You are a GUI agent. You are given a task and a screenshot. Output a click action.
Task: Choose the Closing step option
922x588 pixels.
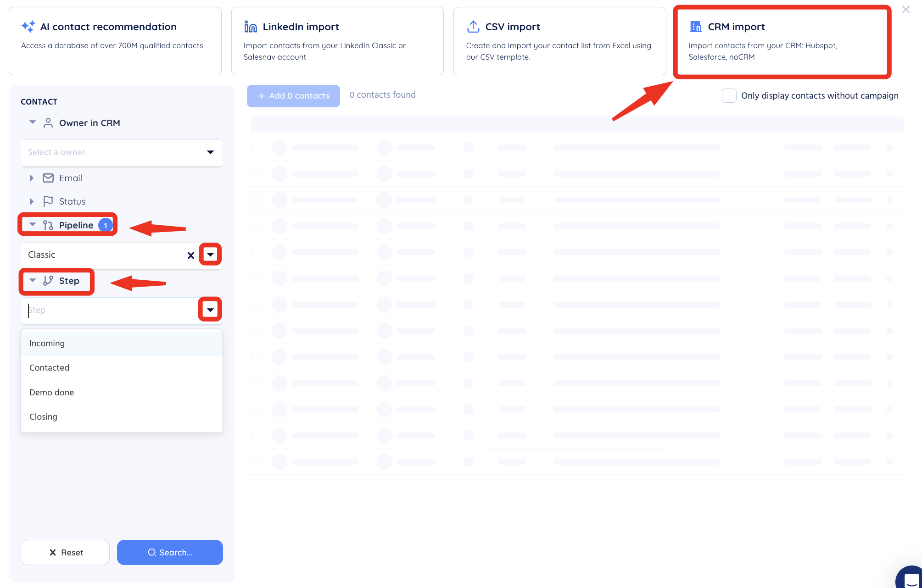(122, 417)
